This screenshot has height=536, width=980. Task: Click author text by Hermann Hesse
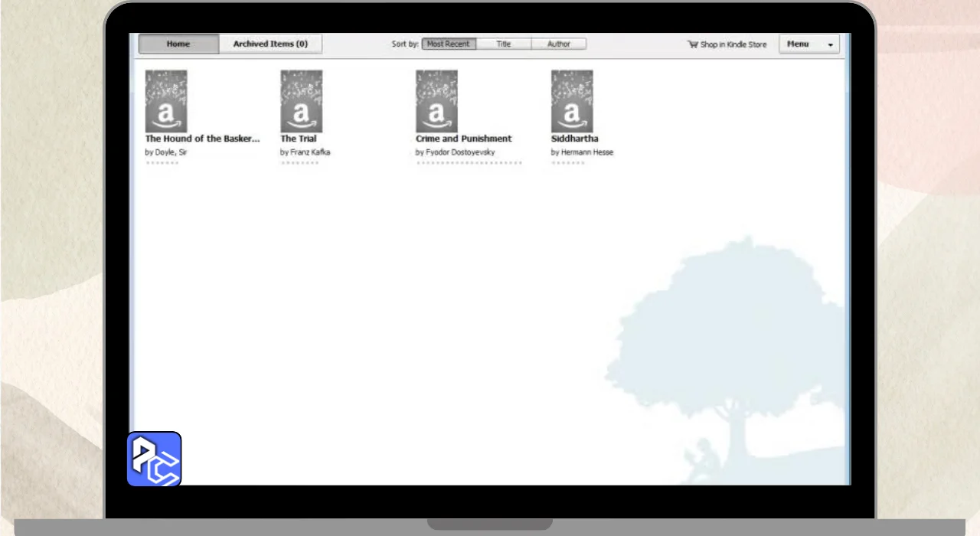tap(583, 152)
